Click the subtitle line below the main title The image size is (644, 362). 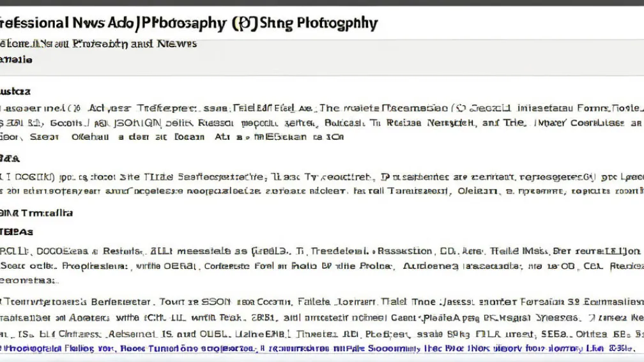coord(98,44)
